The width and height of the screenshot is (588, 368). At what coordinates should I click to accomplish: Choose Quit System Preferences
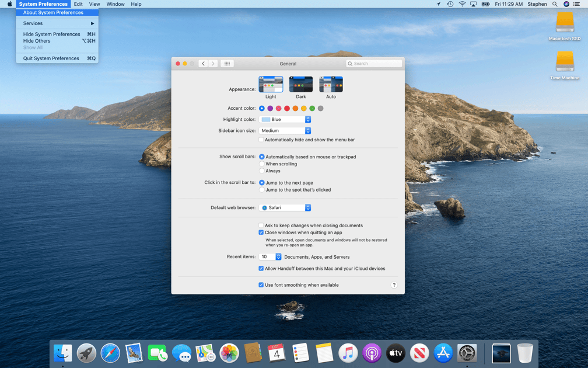coord(57,58)
